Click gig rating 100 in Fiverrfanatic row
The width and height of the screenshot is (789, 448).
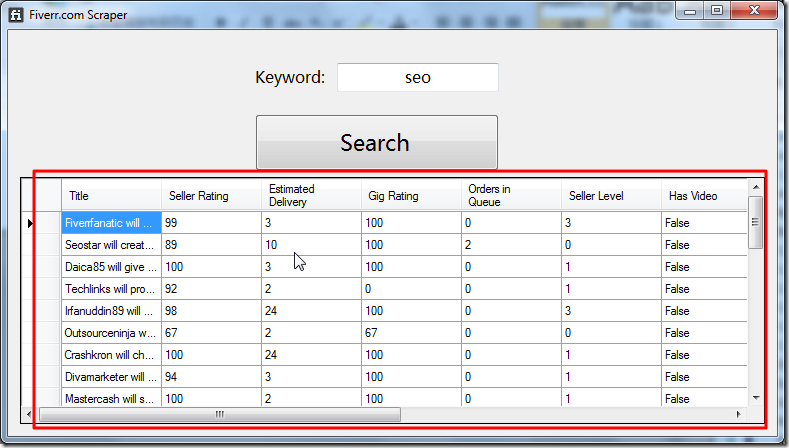tap(411, 222)
